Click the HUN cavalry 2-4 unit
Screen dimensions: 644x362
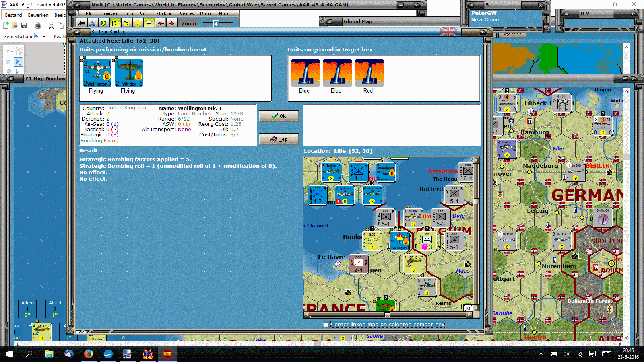pyautogui.click(x=358, y=264)
